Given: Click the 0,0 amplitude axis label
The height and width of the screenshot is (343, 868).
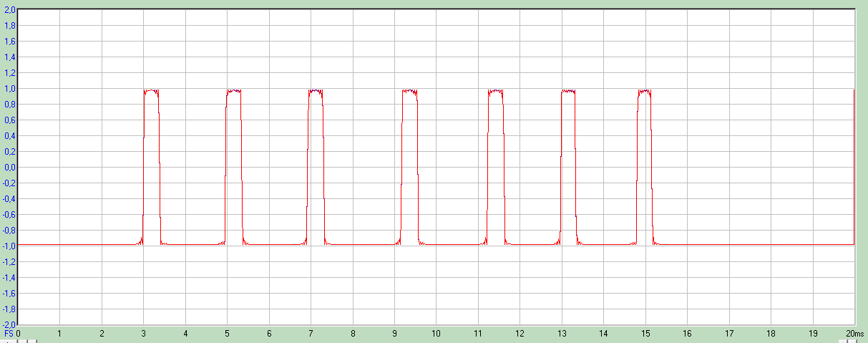Looking at the screenshot, I should [x=11, y=168].
